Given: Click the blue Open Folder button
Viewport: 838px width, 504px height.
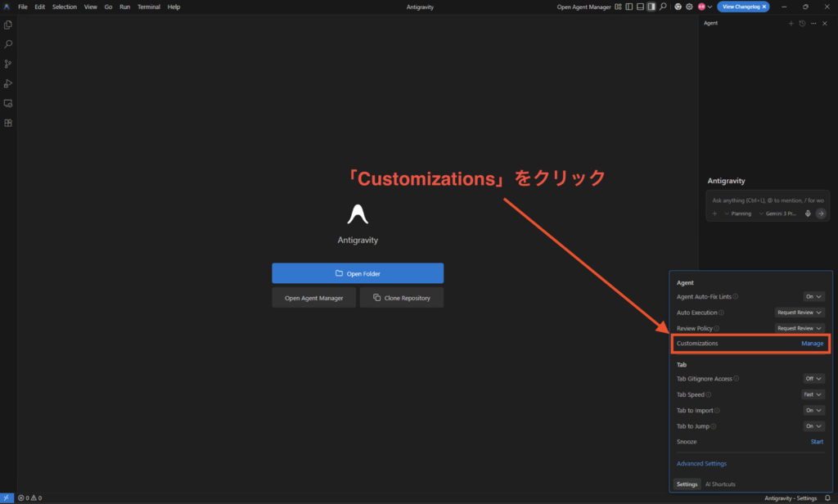Looking at the screenshot, I should tap(358, 273).
